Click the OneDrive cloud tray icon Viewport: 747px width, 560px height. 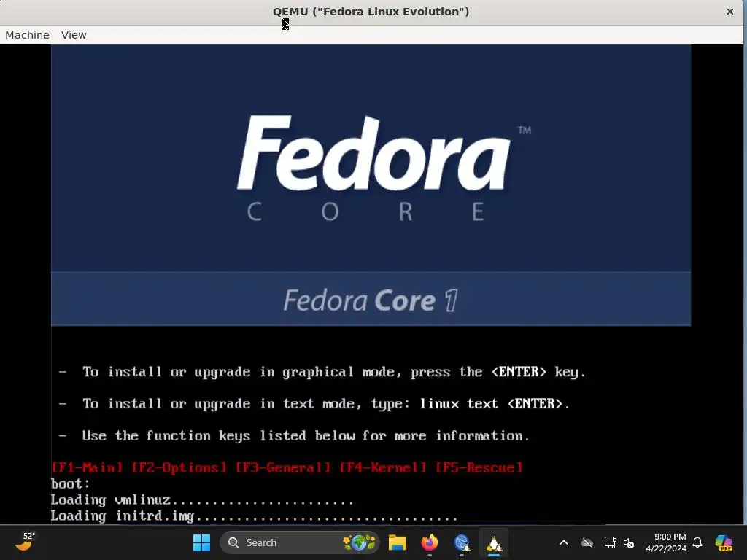pos(587,542)
